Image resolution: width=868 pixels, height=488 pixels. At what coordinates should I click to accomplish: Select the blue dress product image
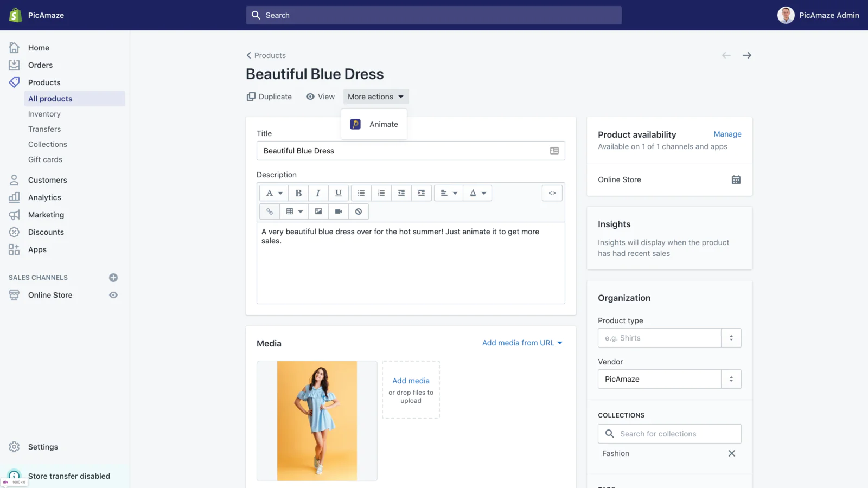point(317,421)
